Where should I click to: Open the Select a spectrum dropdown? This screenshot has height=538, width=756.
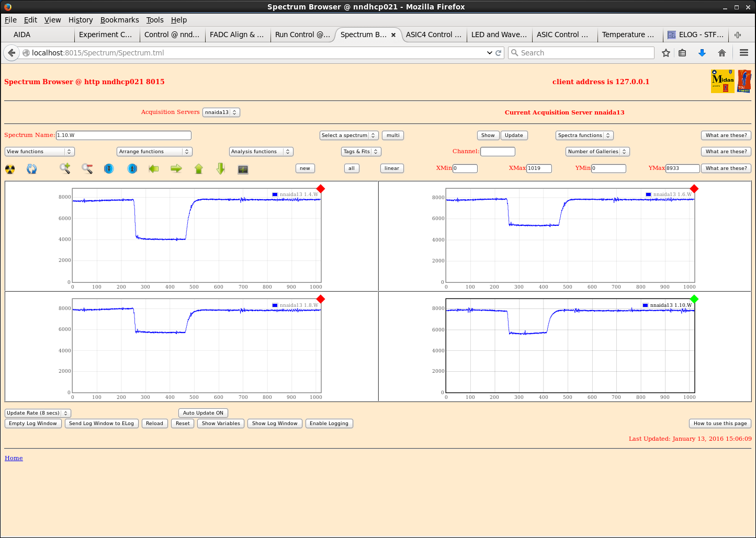349,135
